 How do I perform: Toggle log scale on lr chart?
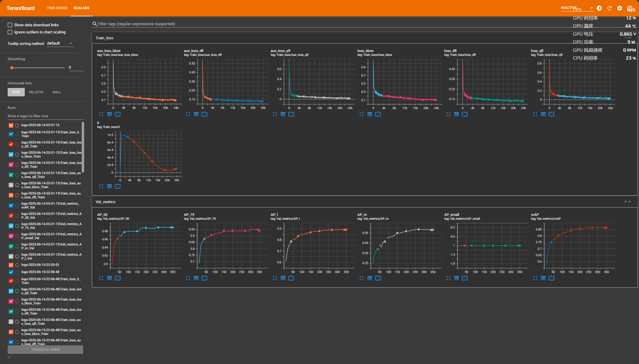coord(109,186)
